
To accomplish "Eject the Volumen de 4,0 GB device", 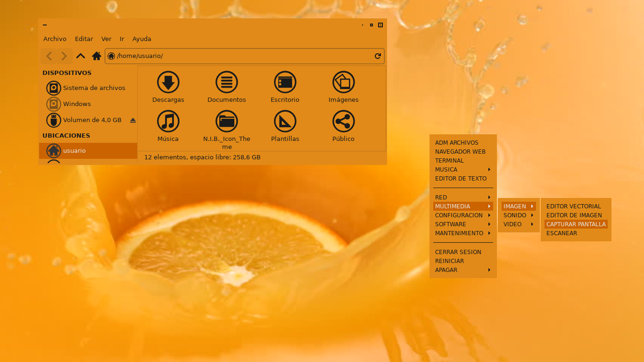I will [133, 120].
